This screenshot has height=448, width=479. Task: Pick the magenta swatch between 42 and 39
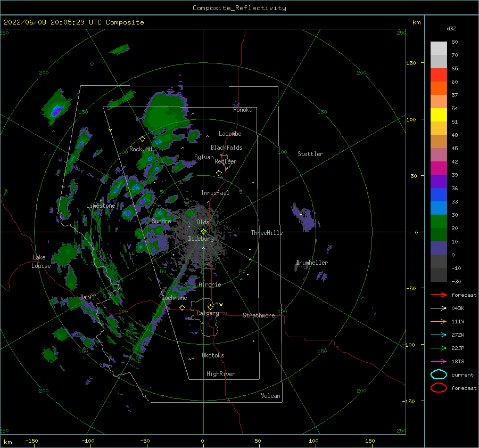439,168
